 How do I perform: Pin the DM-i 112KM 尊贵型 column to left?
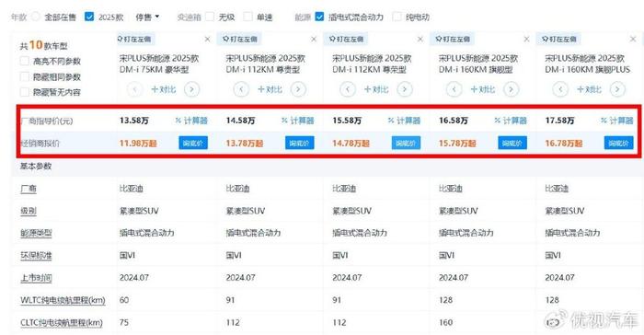[x=241, y=39]
